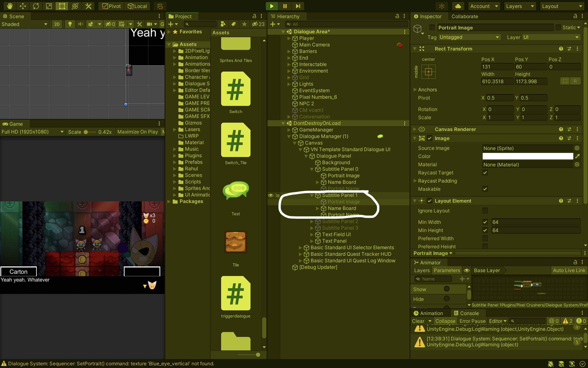Image resolution: width=588 pixels, height=368 pixels.
Task: Open Animator Layers tab
Action: point(422,270)
